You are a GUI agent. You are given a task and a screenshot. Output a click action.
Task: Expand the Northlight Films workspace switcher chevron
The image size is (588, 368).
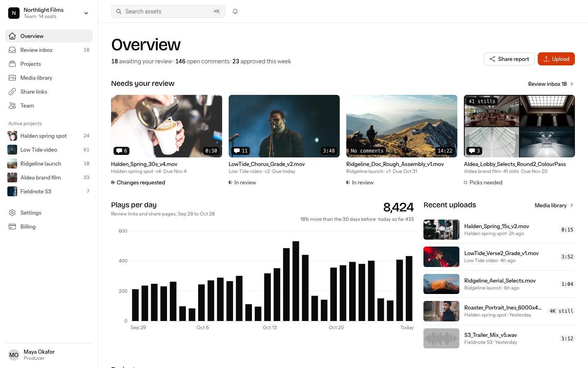(x=86, y=13)
